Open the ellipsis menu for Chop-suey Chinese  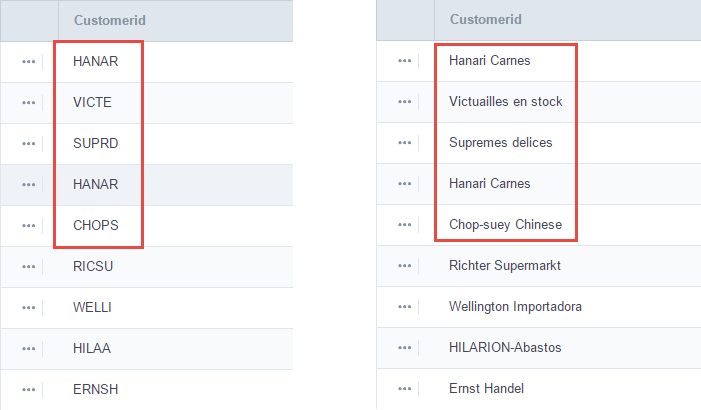405,225
